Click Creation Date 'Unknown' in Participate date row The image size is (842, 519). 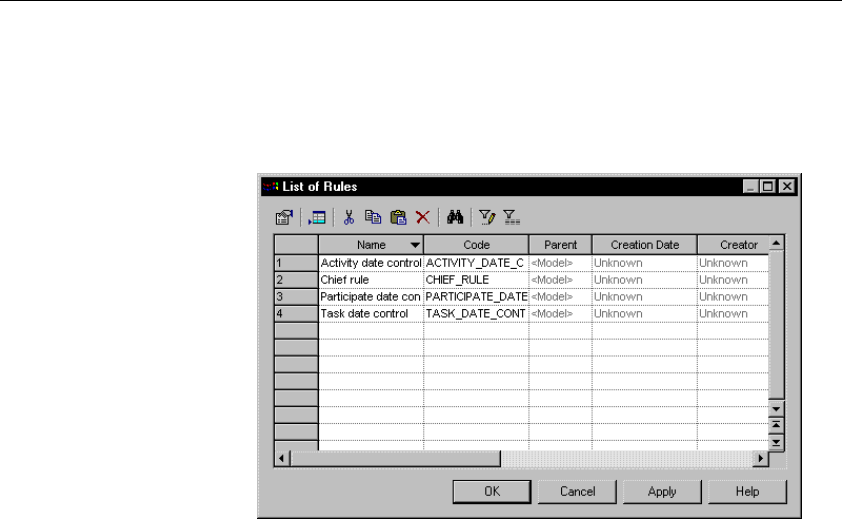(644, 297)
